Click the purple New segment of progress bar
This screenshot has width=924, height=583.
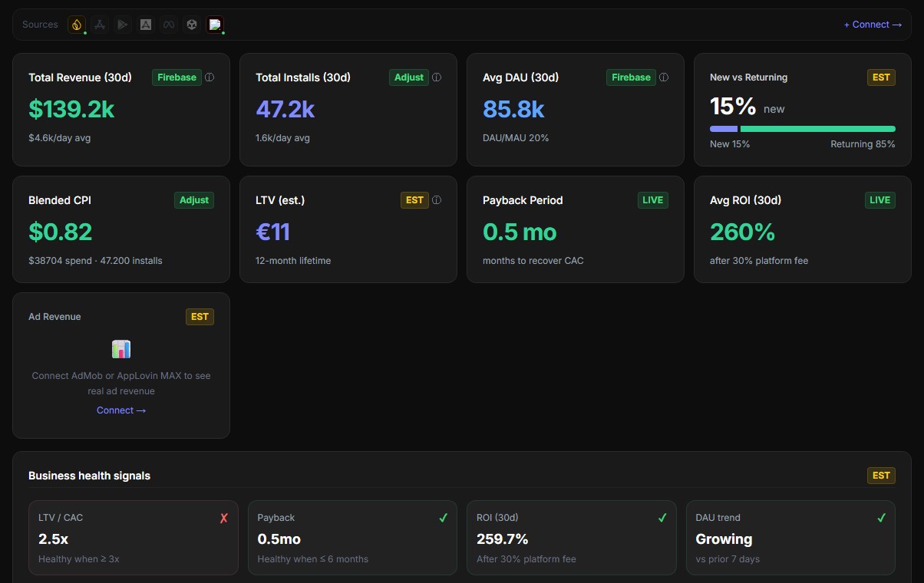coord(724,129)
